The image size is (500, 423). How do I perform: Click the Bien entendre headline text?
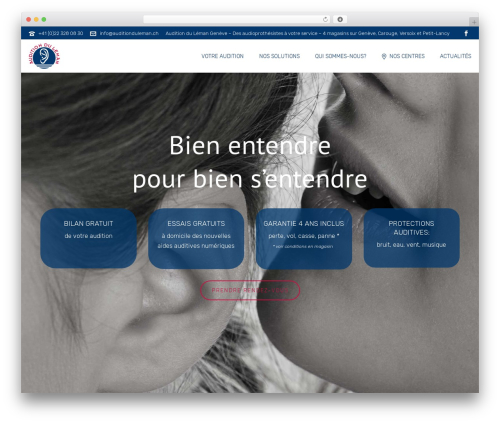click(x=250, y=145)
